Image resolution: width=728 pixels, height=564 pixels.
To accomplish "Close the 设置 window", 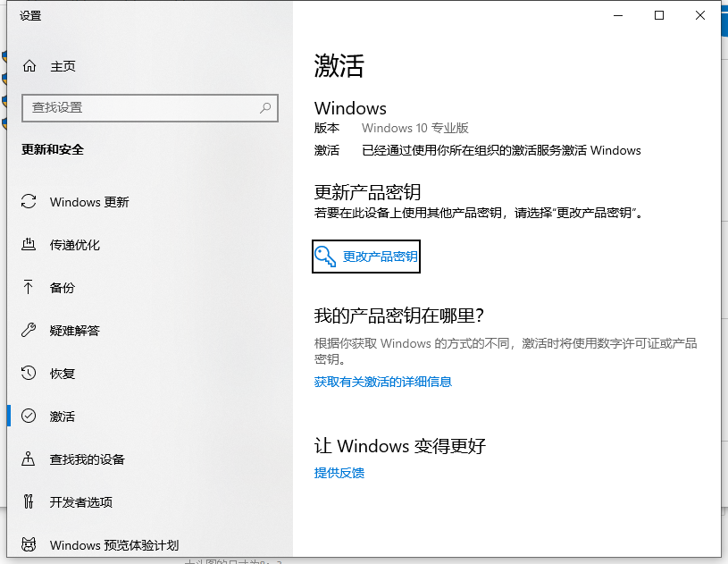I will point(700,15).
